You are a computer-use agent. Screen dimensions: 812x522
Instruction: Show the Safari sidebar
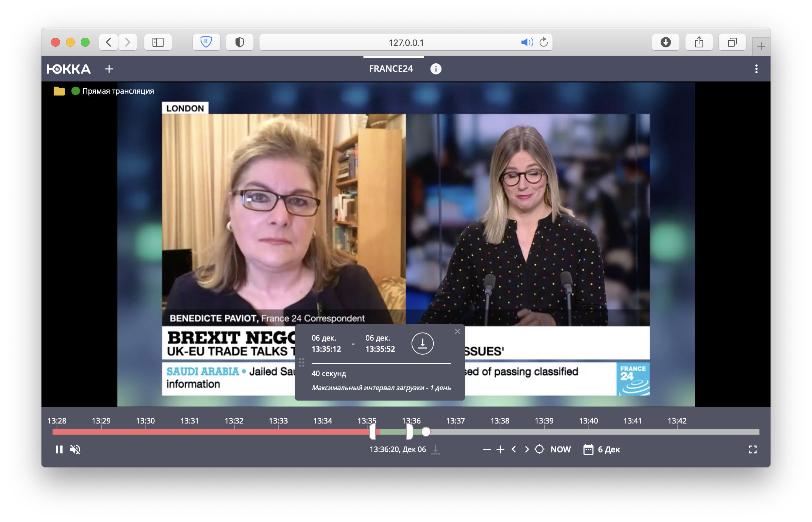click(x=158, y=42)
